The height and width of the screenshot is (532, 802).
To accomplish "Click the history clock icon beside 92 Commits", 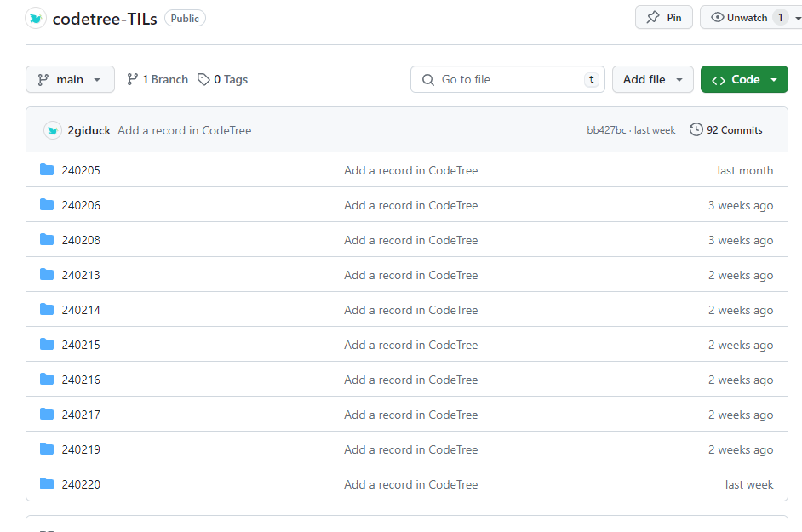I will click(696, 130).
